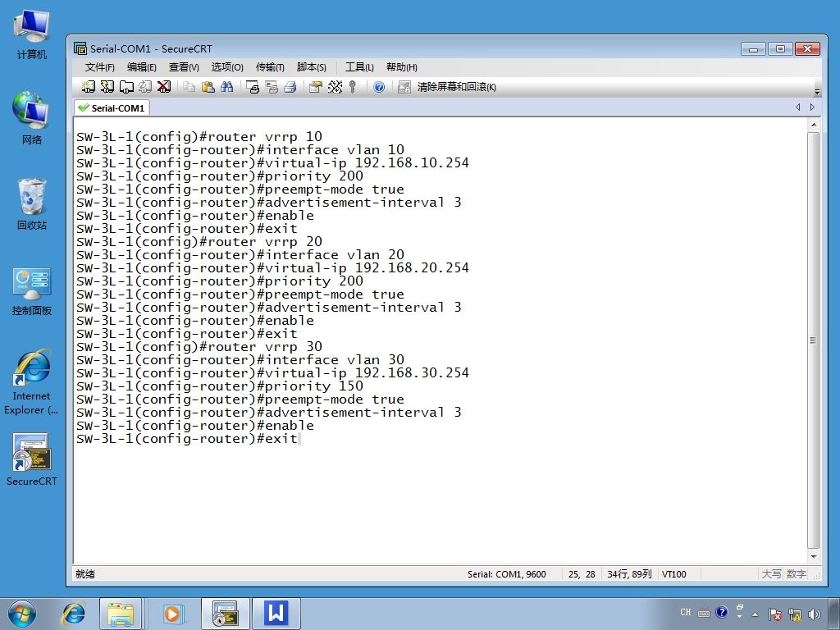Click the Disconnect icon with red X

164,87
